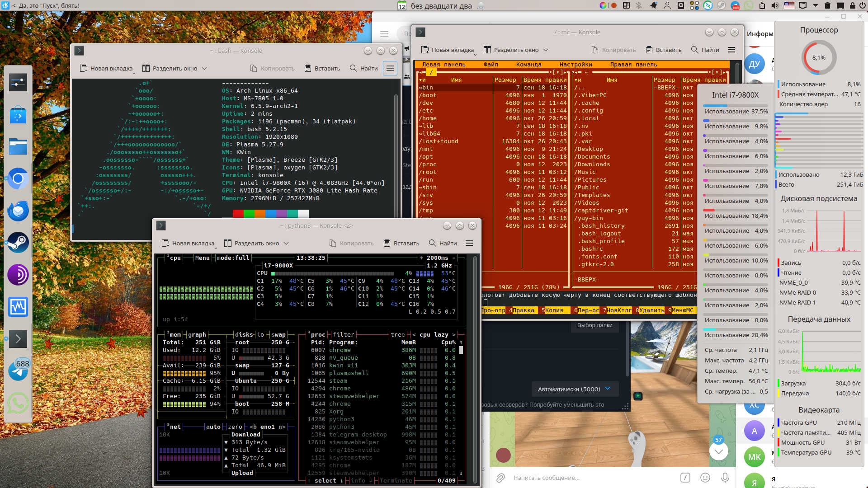The image size is (868, 488).
Task: Open Левая панель menu in mc
Action: pyautogui.click(x=443, y=65)
